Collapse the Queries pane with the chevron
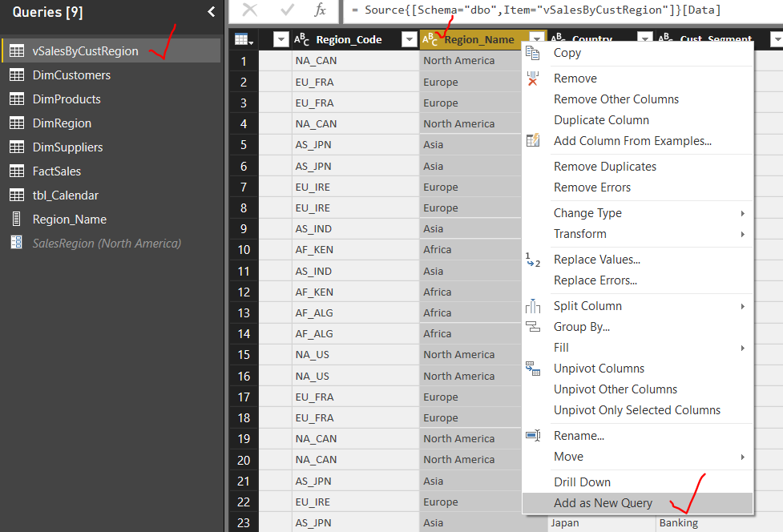The height and width of the screenshot is (532, 783). (211, 12)
